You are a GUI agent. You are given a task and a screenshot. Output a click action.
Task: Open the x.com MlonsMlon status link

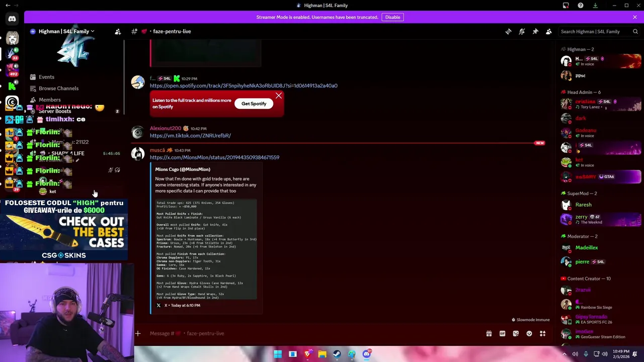coord(214,157)
